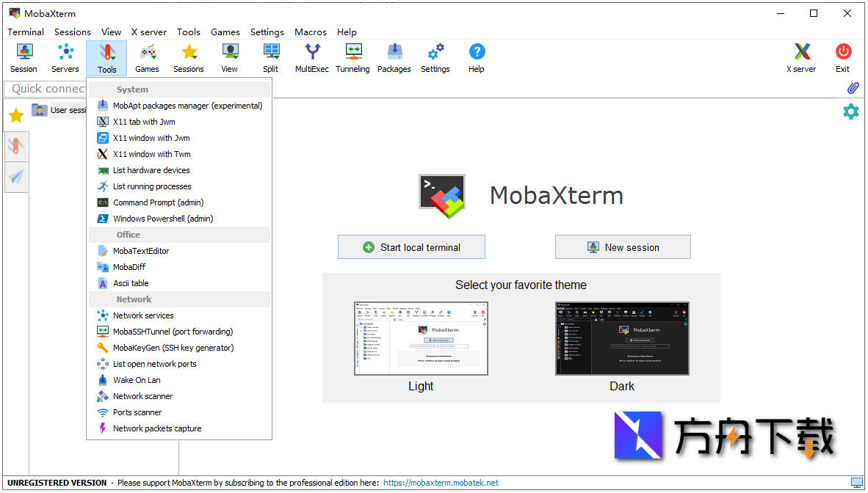Open the Packages manager icon

pyautogui.click(x=394, y=58)
